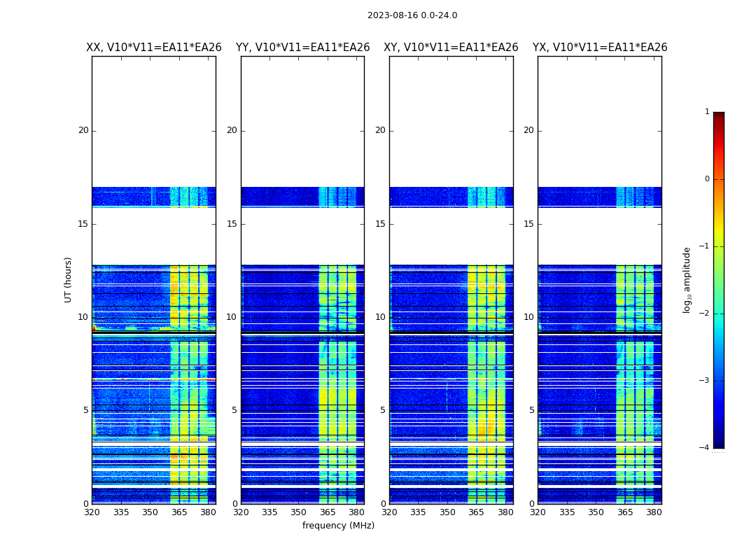735x560 pixels.
Task: Click the colorbar tick label −4
Action: 706,448
